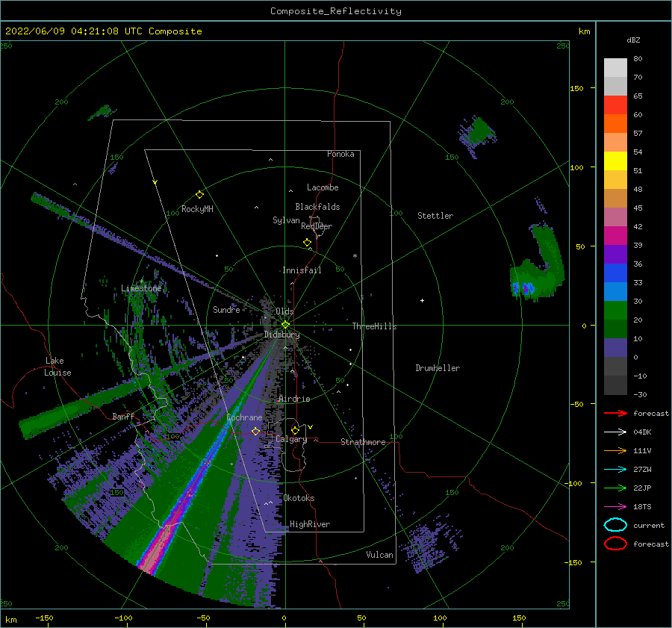The height and width of the screenshot is (628, 672).
Task: Click the Strathmore town label
Action: 363,442
